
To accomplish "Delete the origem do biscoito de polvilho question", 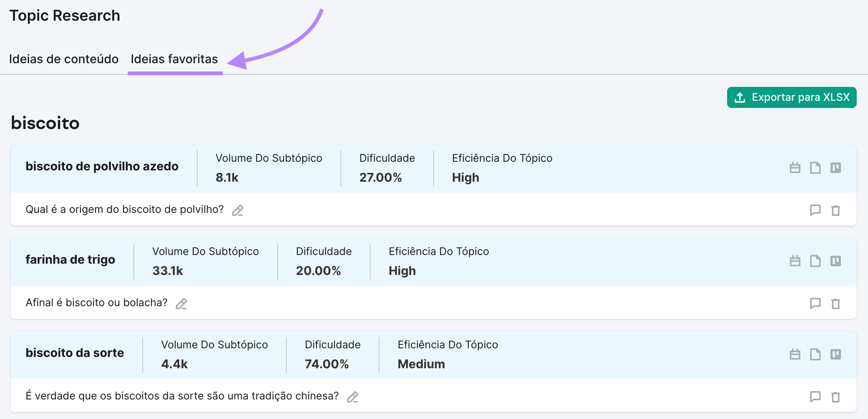I will coord(835,210).
